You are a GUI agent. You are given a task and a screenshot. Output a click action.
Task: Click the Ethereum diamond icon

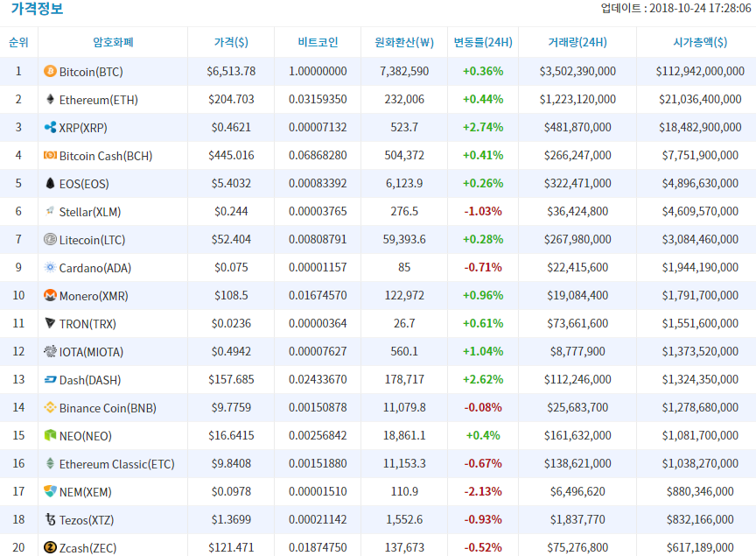tap(50, 100)
